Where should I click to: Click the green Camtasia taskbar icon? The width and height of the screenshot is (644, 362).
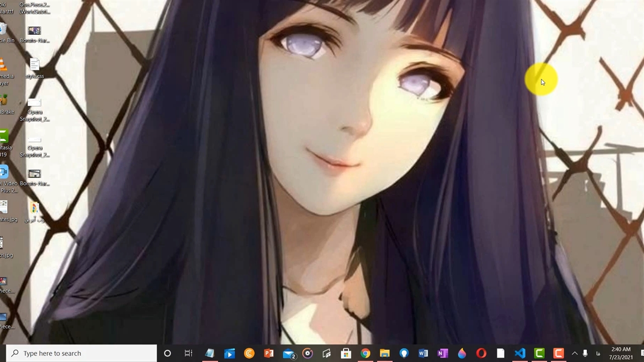point(539,353)
